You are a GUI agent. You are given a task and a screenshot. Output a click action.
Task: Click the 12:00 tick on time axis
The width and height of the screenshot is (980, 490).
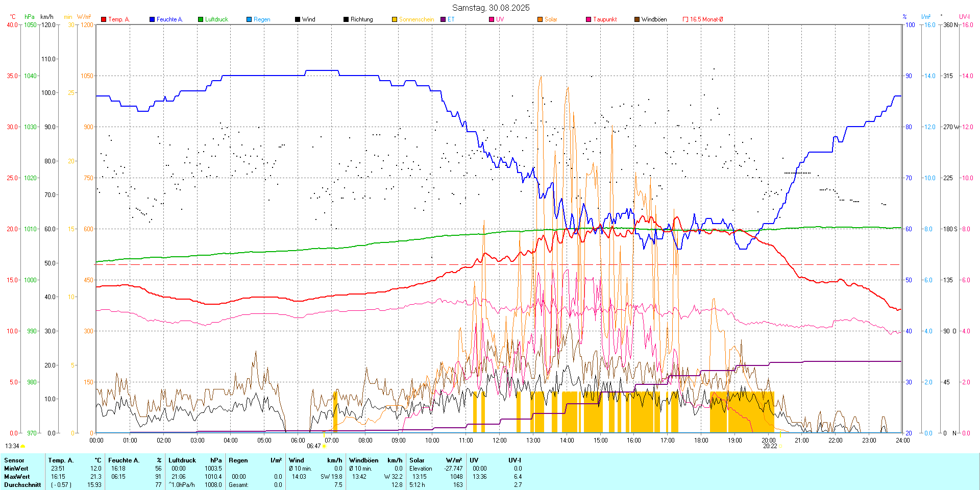[500, 440]
